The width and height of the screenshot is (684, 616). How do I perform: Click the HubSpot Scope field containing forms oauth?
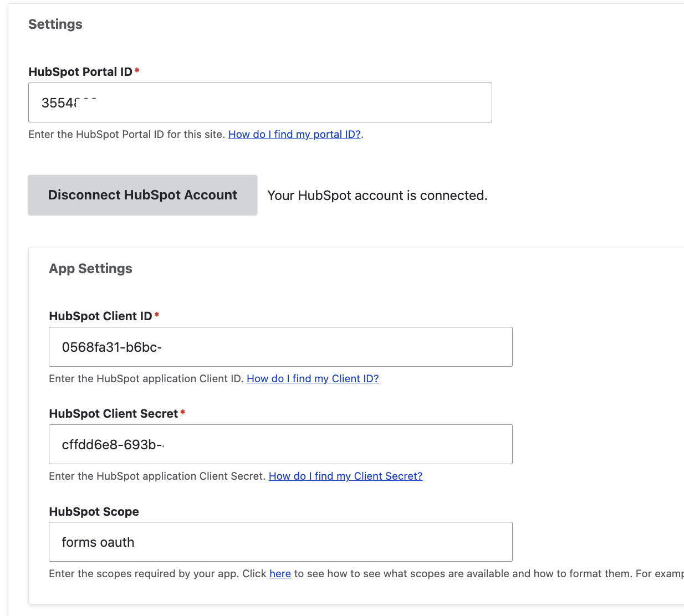pos(280,542)
